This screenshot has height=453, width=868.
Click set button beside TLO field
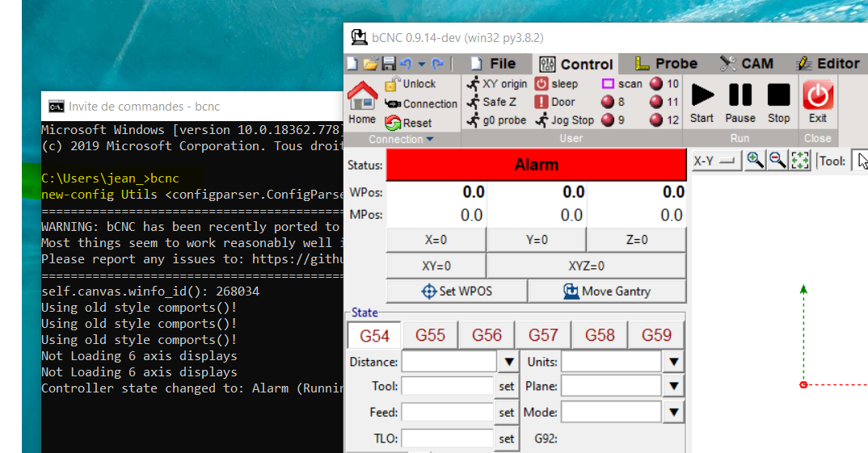507,438
